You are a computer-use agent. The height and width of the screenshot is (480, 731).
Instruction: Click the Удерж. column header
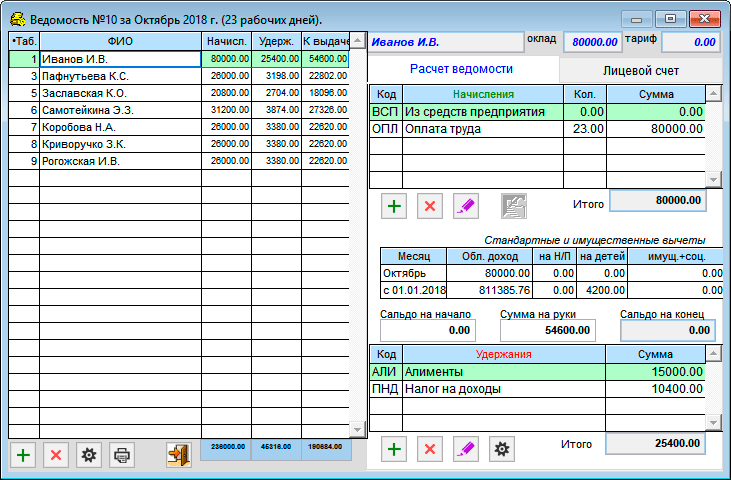click(276, 41)
